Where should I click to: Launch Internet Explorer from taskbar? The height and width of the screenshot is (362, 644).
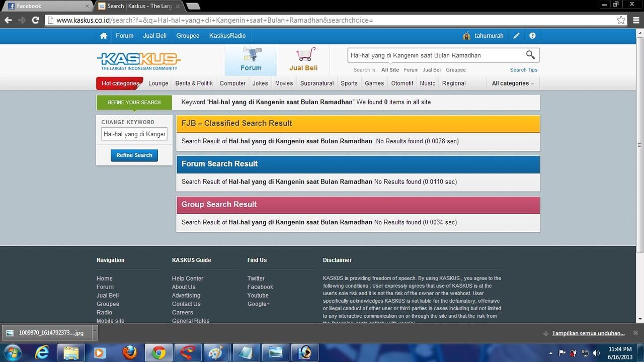42,352
